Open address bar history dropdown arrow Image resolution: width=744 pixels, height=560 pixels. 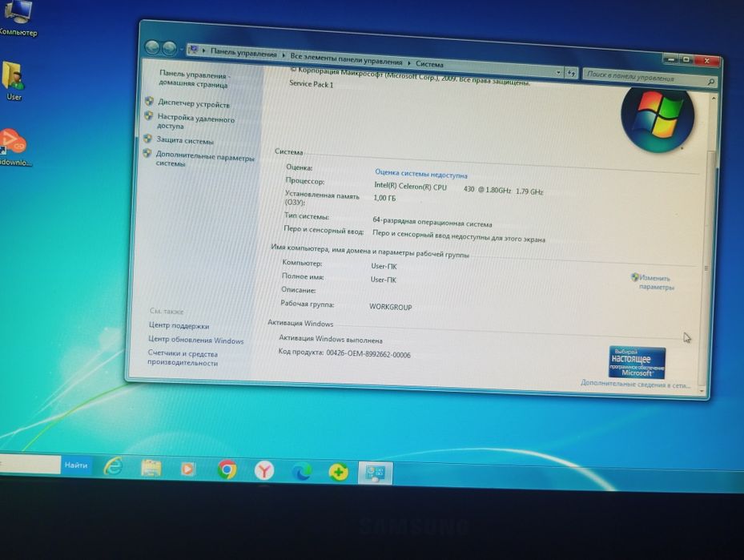(558, 72)
